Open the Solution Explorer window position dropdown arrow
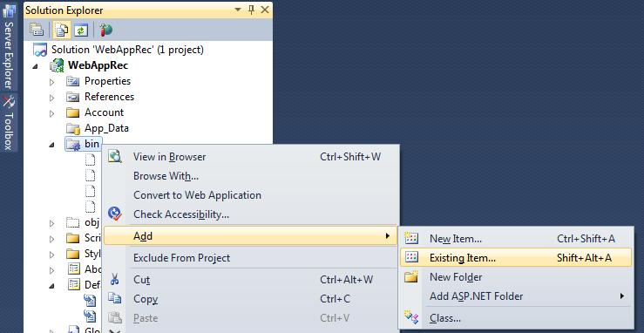The width and height of the screenshot is (644, 333). click(x=238, y=10)
